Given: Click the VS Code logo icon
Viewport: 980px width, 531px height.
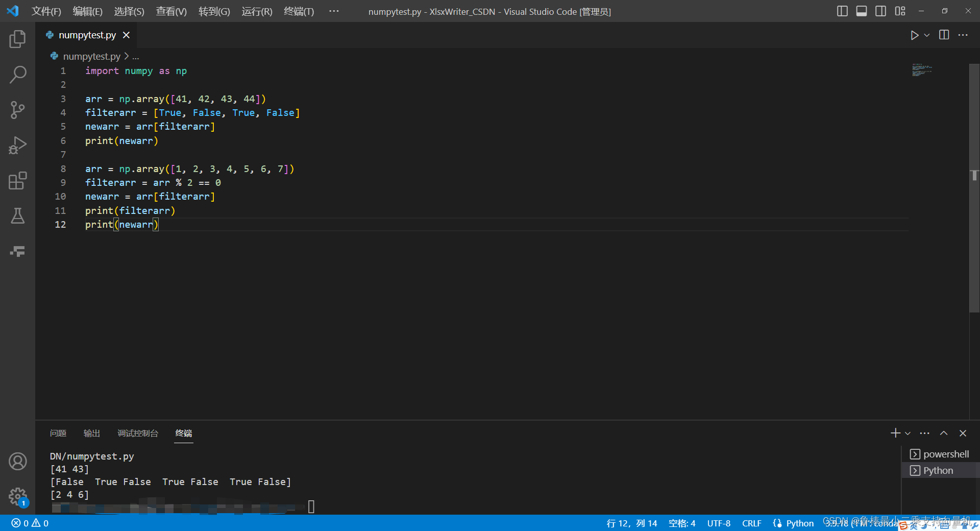Looking at the screenshot, I should 13,11.
